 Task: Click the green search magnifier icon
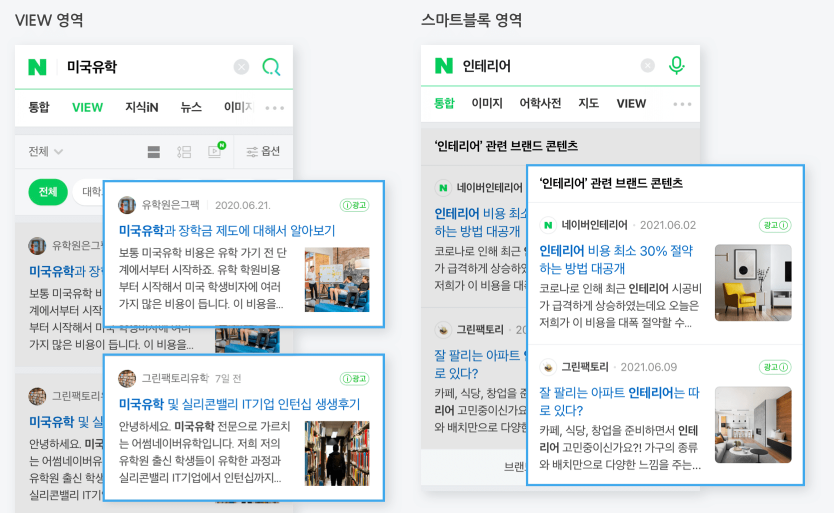(271, 67)
